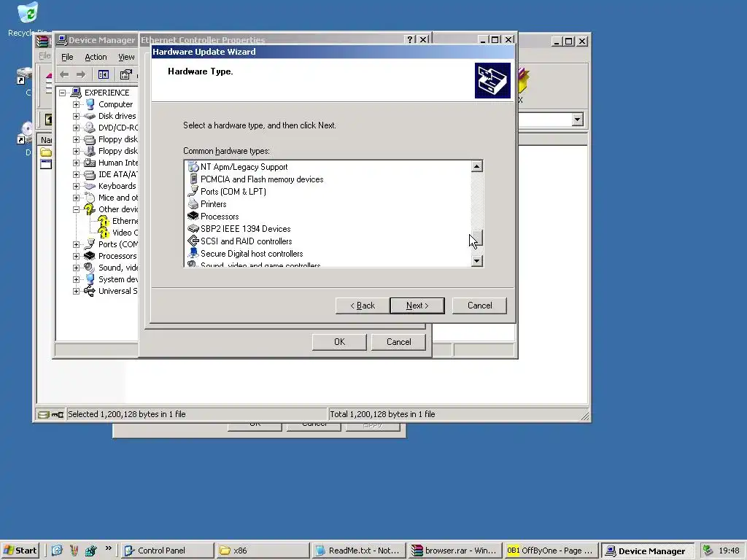
Task: Click the Universal Serial Bus icon
Action: point(90,291)
